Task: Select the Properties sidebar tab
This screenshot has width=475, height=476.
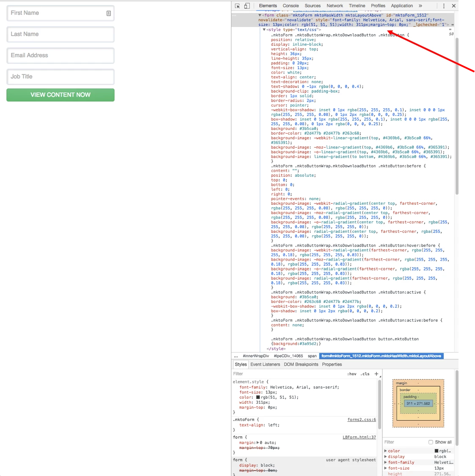Action: pyautogui.click(x=332, y=364)
